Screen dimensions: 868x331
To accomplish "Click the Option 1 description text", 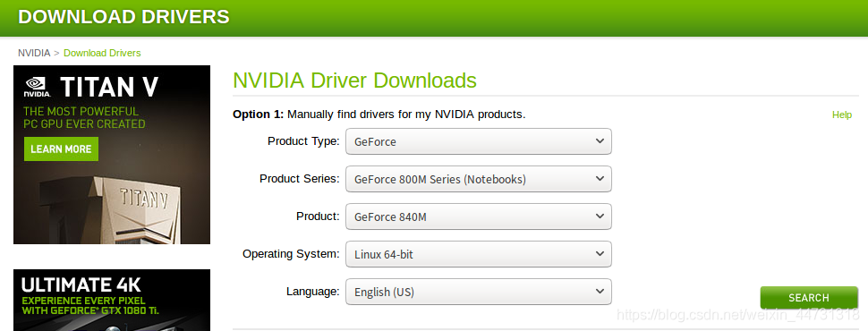I will tap(379, 115).
